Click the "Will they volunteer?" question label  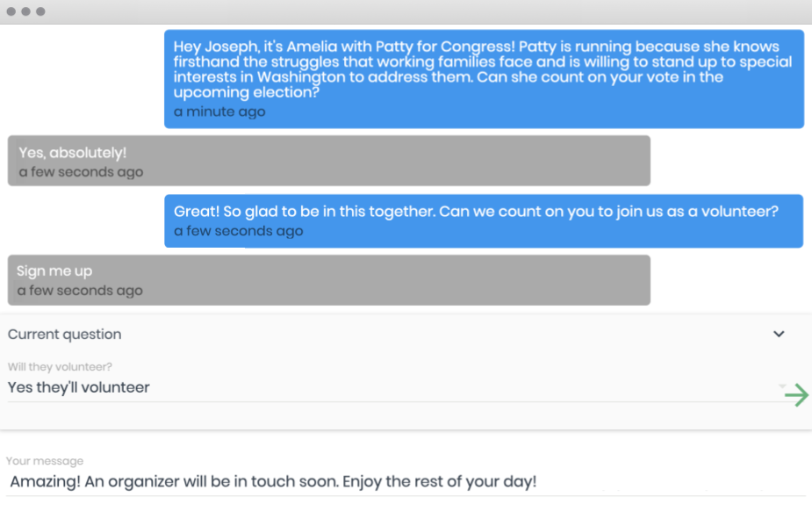60,367
